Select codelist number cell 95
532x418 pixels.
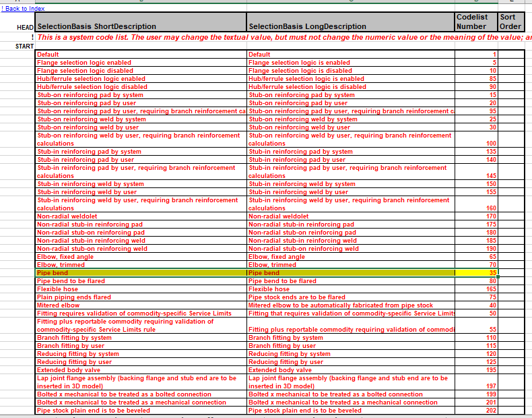[476, 111]
